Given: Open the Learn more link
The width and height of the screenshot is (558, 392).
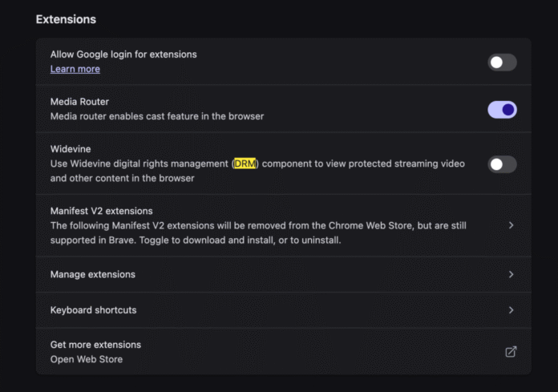Looking at the screenshot, I should (75, 69).
